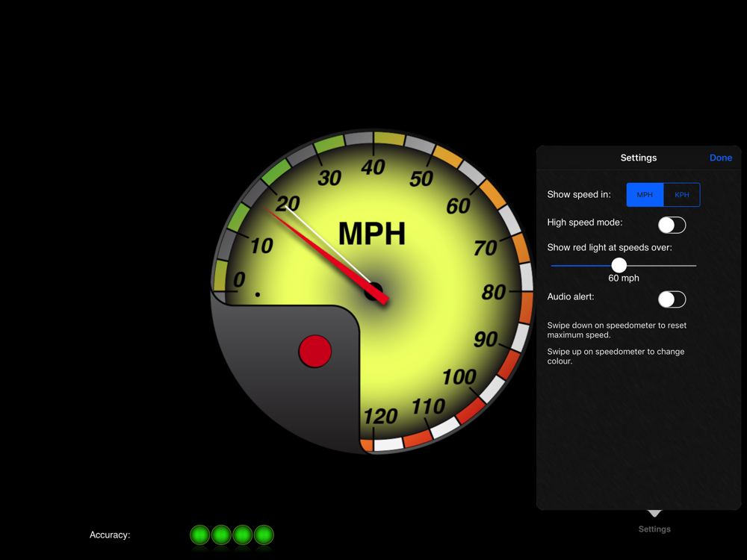
Task: Click the 'Swipe up on speedometer' hint text
Action: coord(616,356)
